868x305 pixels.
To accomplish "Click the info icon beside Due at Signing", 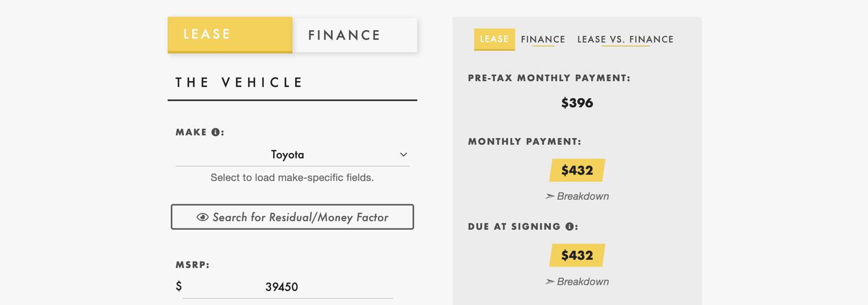I will point(569,226).
